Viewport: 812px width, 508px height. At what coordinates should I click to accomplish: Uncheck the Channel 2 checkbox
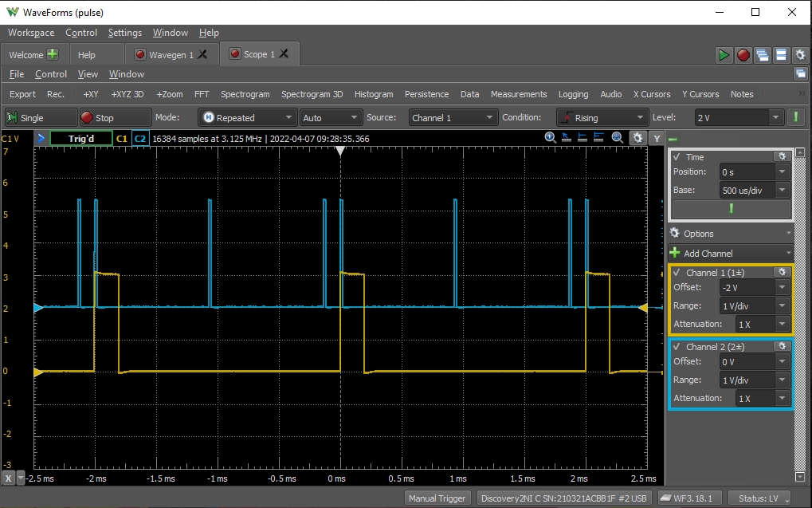point(677,346)
